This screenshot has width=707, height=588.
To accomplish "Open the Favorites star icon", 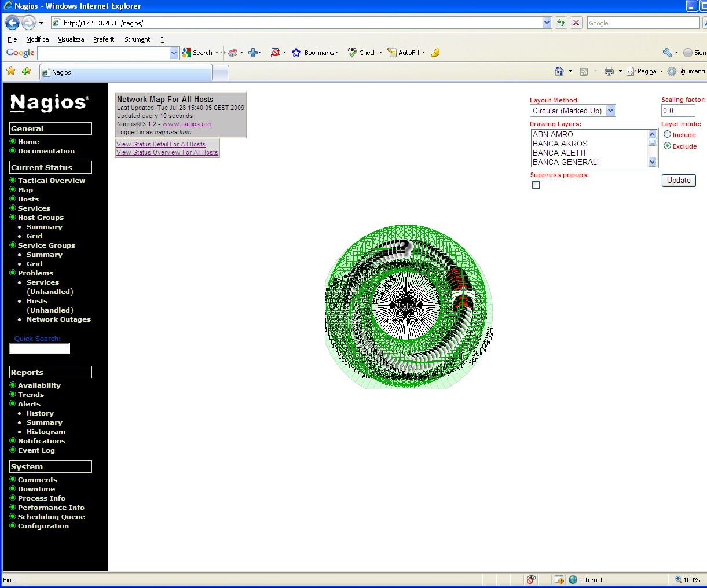I will point(10,71).
